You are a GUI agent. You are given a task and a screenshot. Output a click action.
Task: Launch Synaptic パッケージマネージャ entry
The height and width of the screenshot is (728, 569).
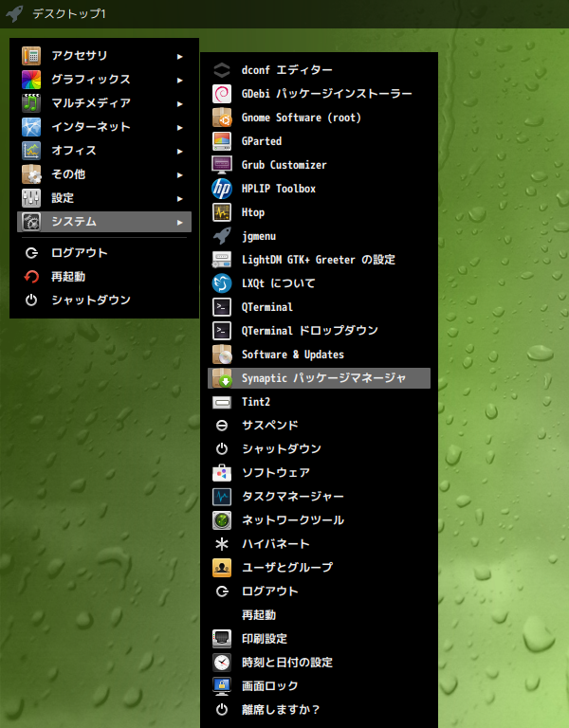(319, 378)
